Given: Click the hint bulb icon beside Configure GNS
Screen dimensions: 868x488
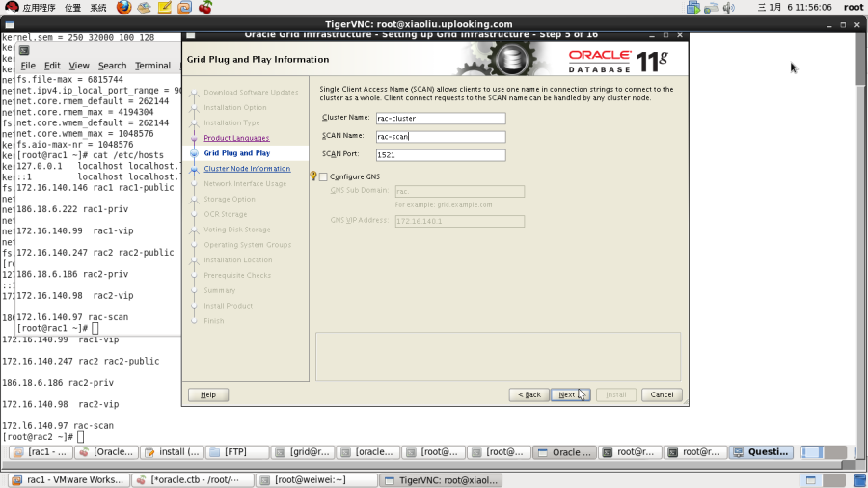Looking at the screenshot, I should (313, 176).
